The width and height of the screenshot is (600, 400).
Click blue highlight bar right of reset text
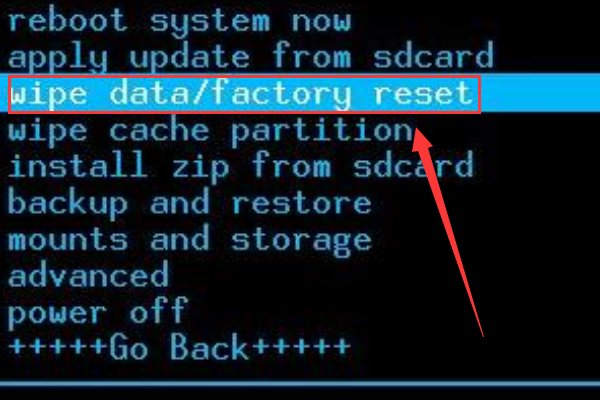pos(540,94)
